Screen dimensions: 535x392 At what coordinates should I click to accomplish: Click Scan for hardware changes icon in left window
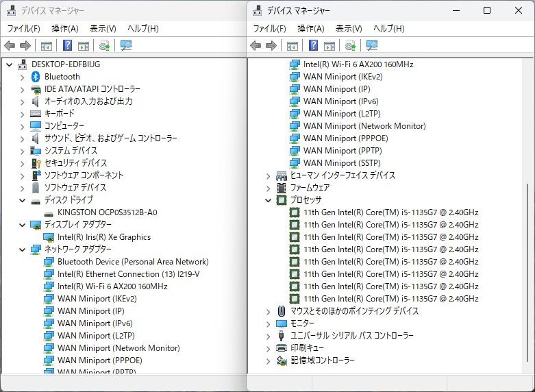click(x=126, y=45)
